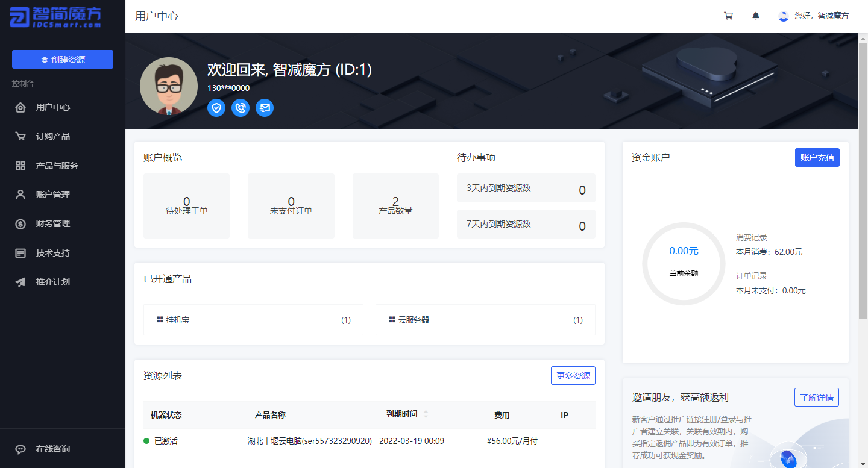Click the document icon beside 技术支持
The width and height of the screenshot is (868, 468).
20,253
